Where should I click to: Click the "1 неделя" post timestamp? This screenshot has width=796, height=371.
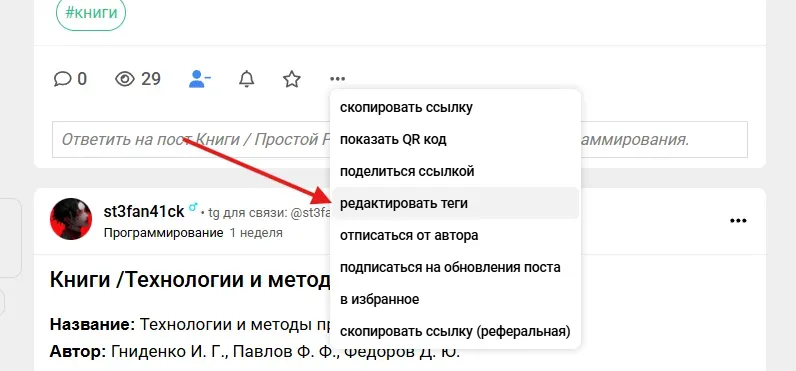256,233
